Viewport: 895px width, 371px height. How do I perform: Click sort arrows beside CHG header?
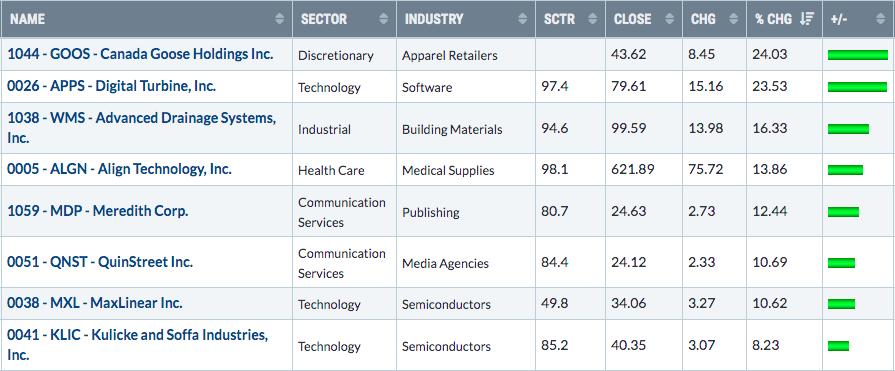(x=734, y=19)
